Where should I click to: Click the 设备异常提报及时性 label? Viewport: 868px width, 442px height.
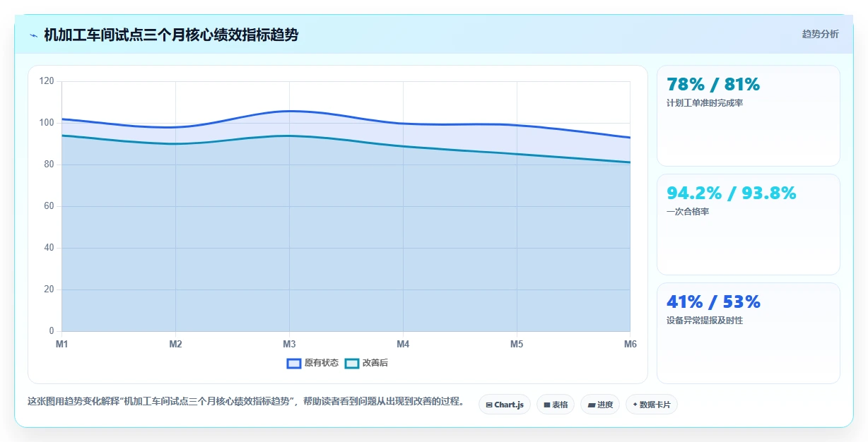[705, 321]
